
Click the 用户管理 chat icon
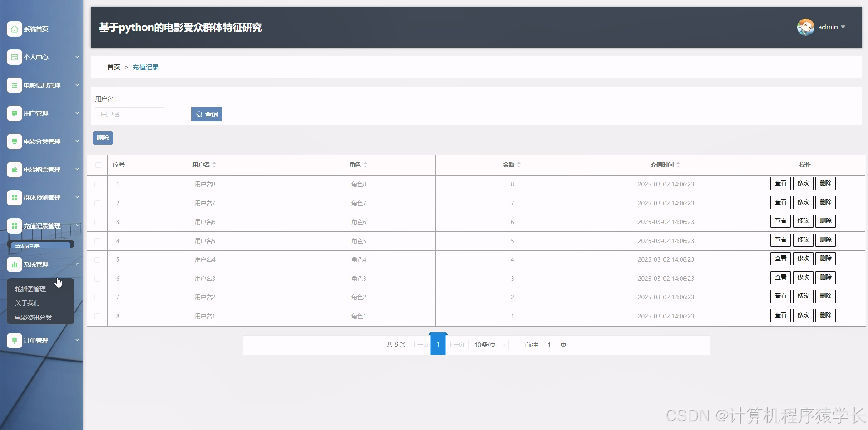coord(15,113)
